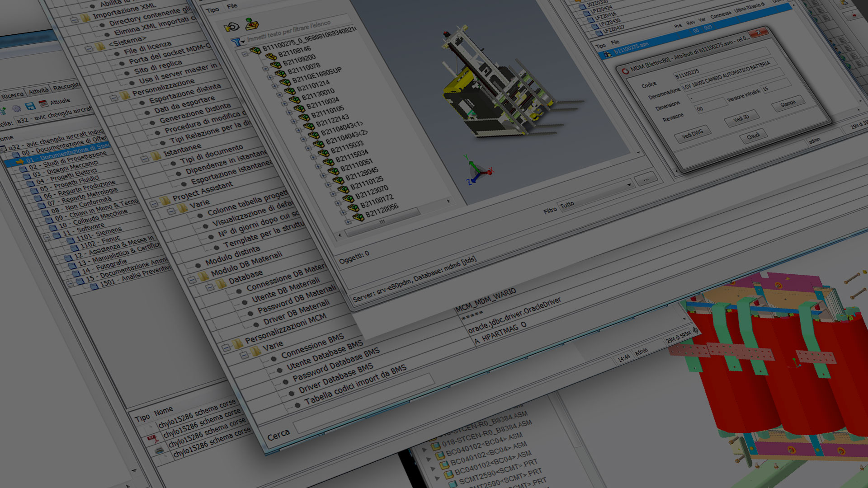This screenshot has height=488, width=868.
Task: Collapse the 15 - Documentazione folder
Action: tap(70, 283)
